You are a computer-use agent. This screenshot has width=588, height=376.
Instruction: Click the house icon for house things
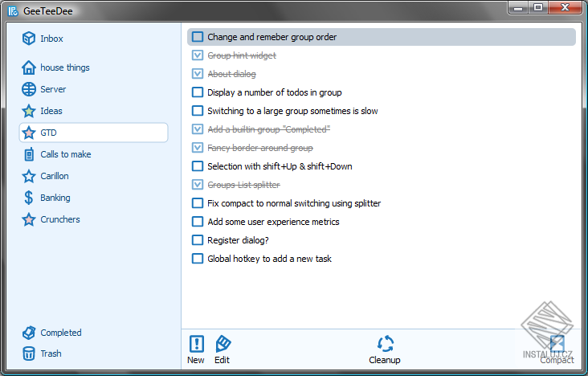[x=29, y=67]
